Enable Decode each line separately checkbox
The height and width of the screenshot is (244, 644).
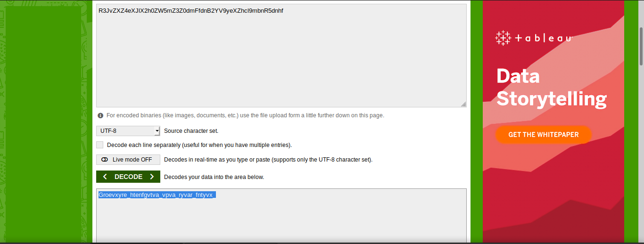coord(99,145)
